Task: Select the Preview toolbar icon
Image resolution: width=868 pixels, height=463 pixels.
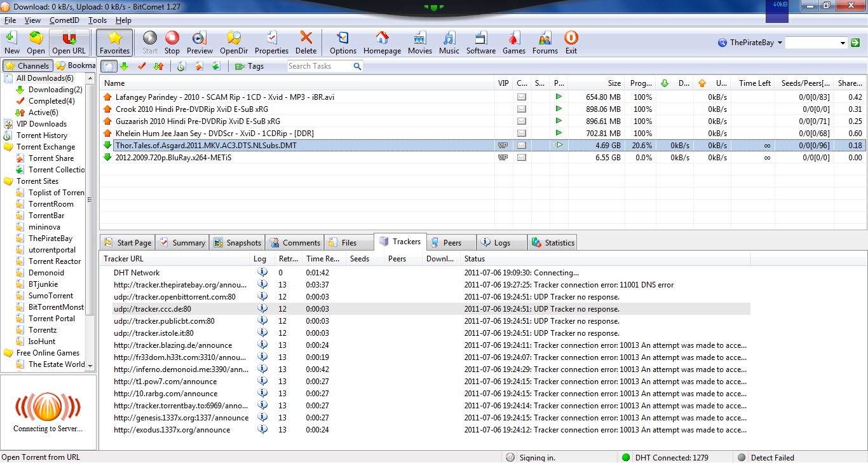Action: pyautogui.click(x=199, y=41)
